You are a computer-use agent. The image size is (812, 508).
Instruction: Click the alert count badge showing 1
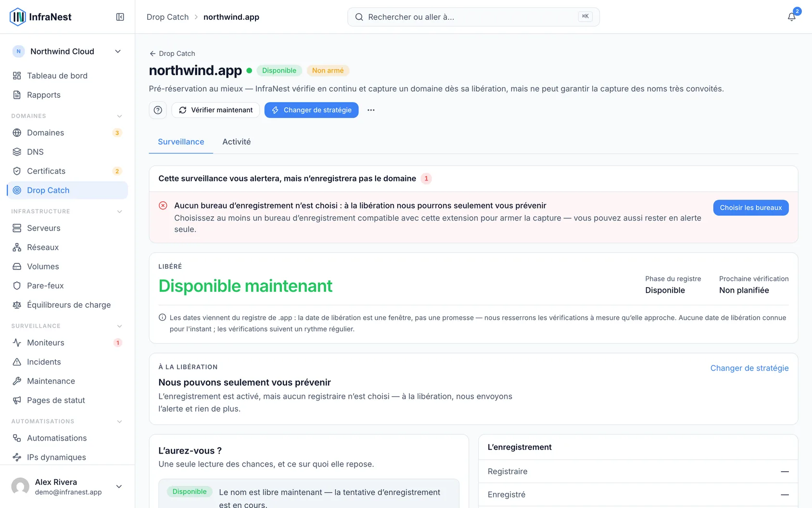pyautogui.click(x=426, y=179)
